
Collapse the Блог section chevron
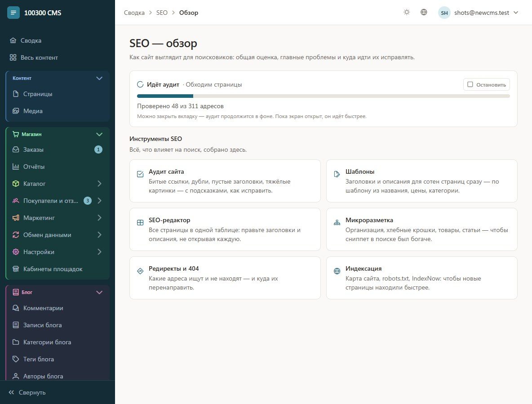[x=99, y=293]
